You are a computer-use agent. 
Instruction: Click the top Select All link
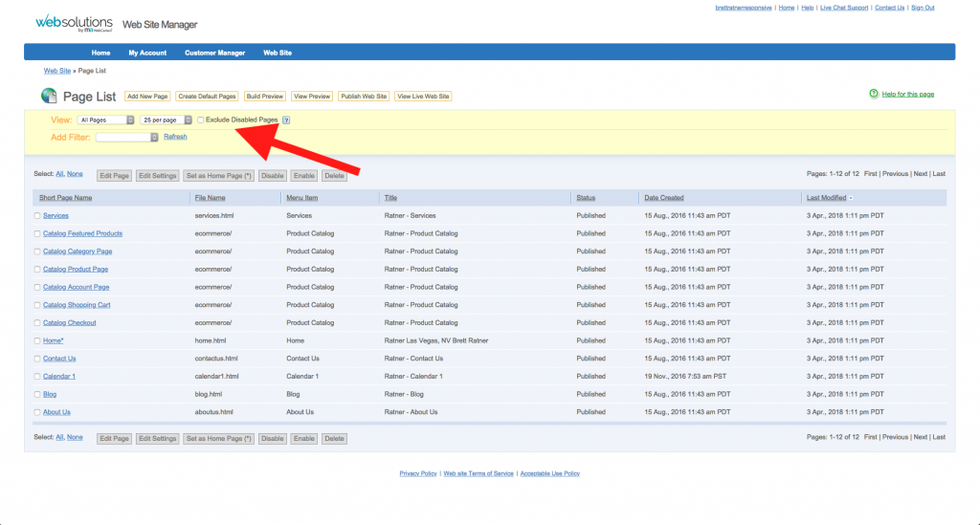[x=59, y=174]
